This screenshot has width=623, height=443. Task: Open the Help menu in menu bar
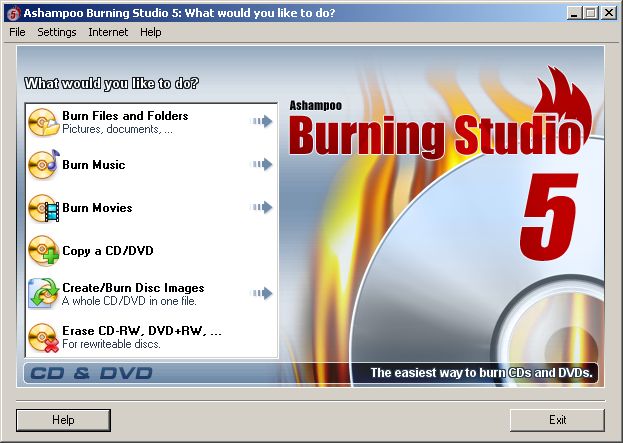tap(151, 32)
